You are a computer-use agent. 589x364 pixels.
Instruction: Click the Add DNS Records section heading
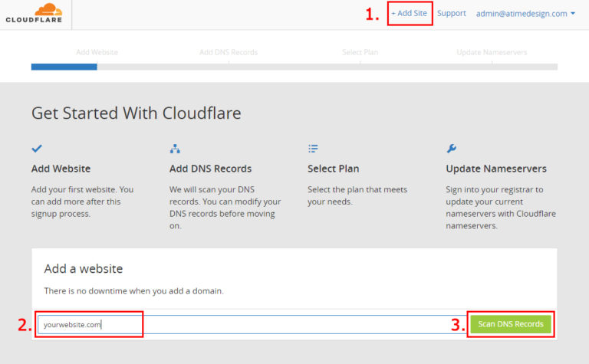[x=210, y=169]
